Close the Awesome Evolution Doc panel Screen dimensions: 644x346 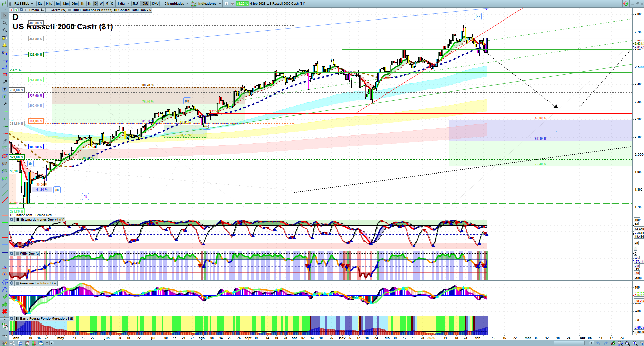coord(12,283)
